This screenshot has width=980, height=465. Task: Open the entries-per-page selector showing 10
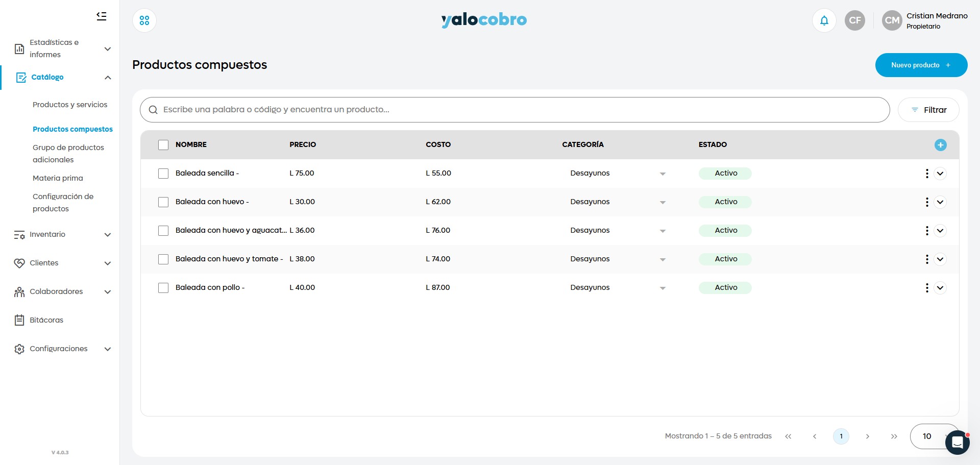point(935,436)
